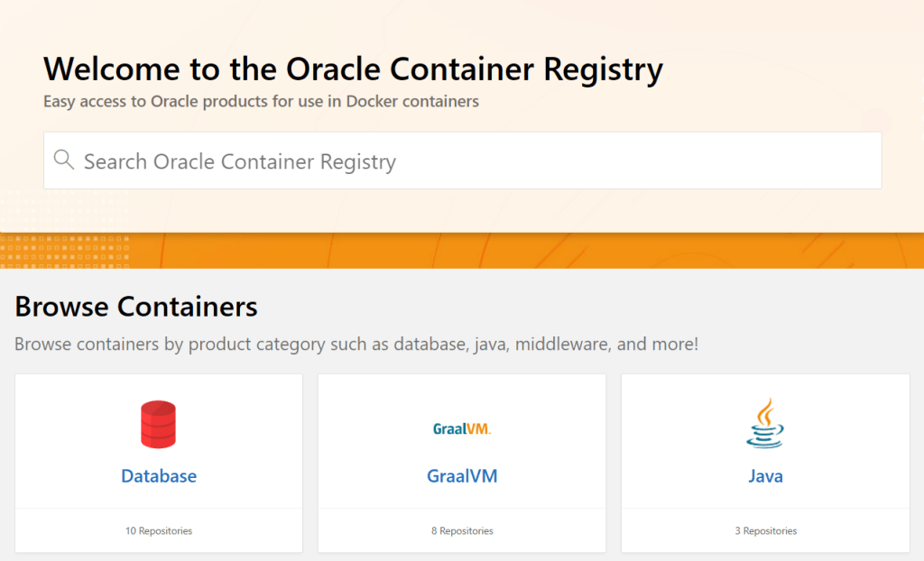
Task: Click the Easy access to Oracle products subtitle
Action: point(261,101)
